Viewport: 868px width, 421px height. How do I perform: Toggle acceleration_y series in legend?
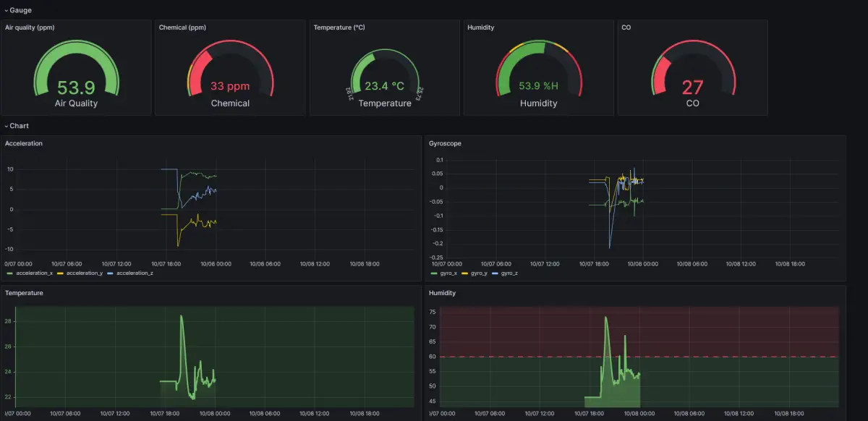[x=84, y=273]
